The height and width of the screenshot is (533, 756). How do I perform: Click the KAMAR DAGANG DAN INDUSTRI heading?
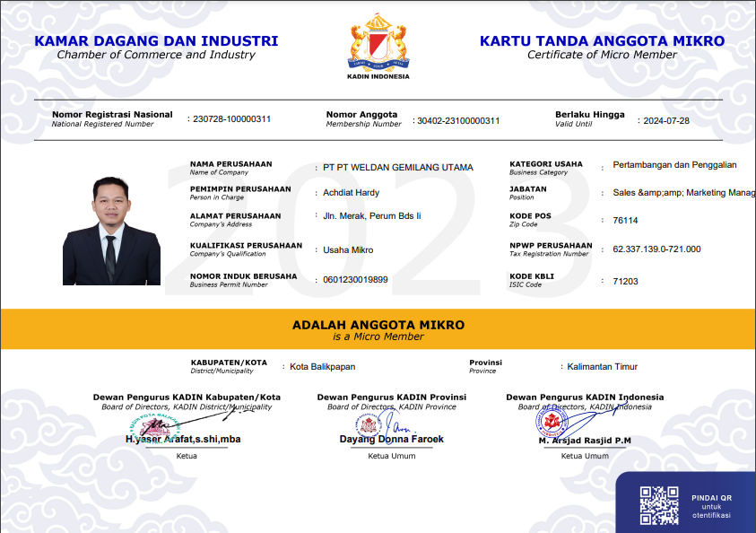156,41
